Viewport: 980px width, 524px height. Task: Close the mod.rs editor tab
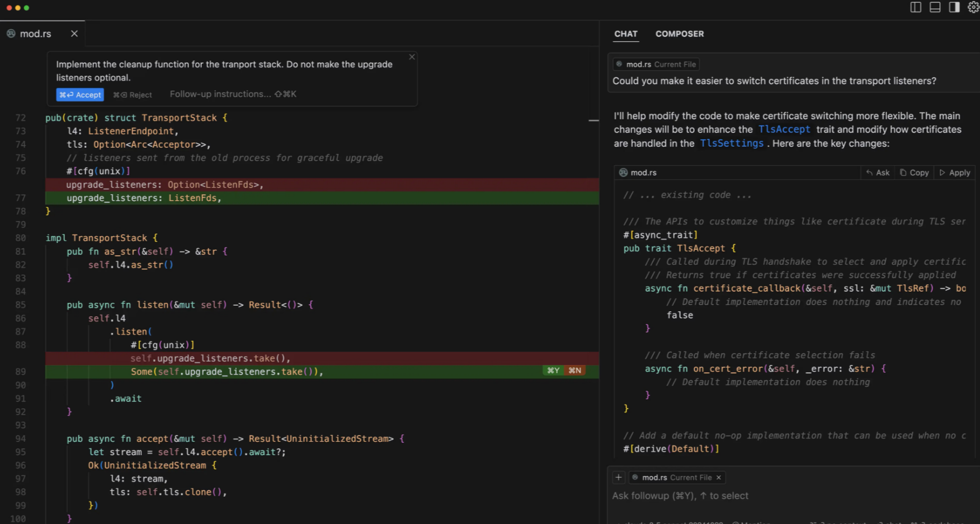[74, 34]
